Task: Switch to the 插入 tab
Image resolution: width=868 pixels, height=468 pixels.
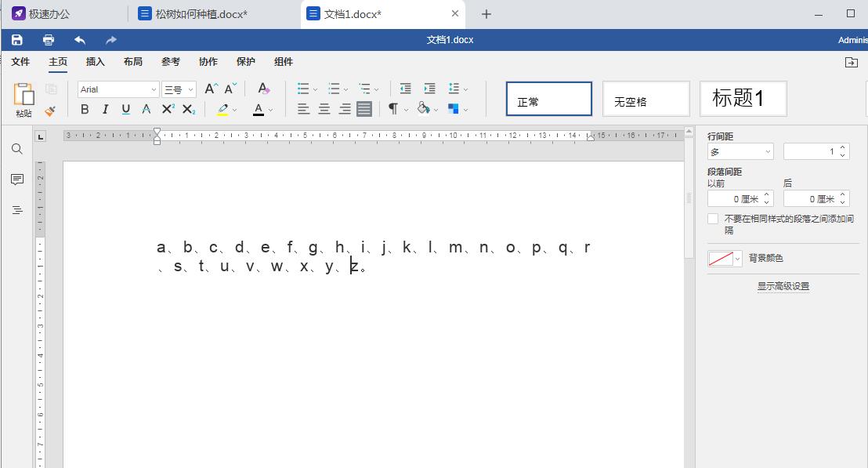Action: (x=96, y=62)
